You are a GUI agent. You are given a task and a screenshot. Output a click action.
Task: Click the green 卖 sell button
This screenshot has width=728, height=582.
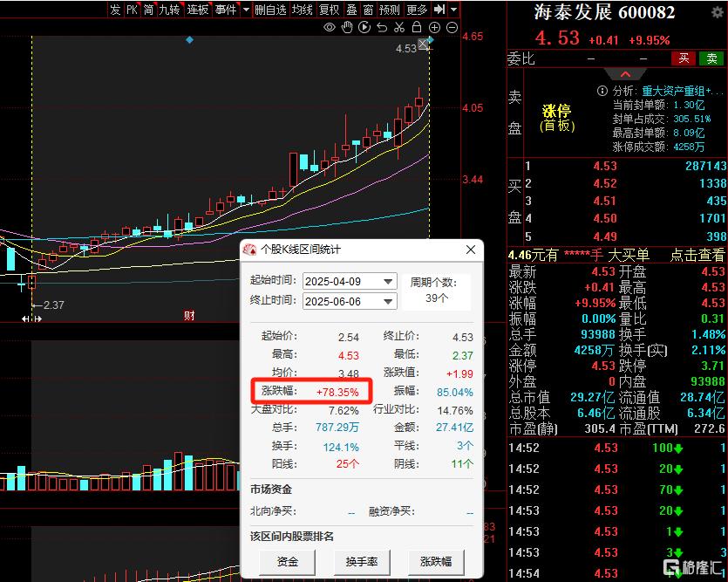(x=711, y=58)
